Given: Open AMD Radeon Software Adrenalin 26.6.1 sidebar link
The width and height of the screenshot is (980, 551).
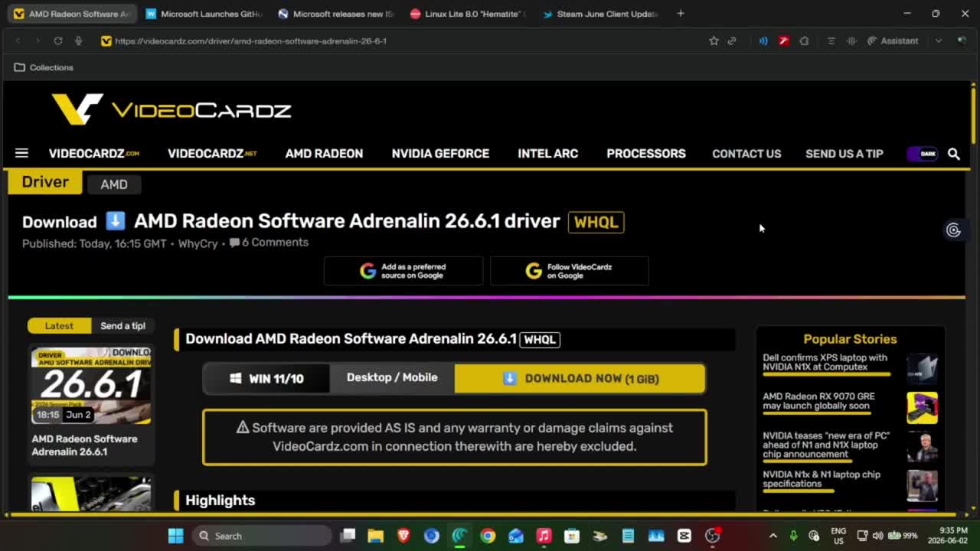Looking at the screenshot, I should coord(84,445).
